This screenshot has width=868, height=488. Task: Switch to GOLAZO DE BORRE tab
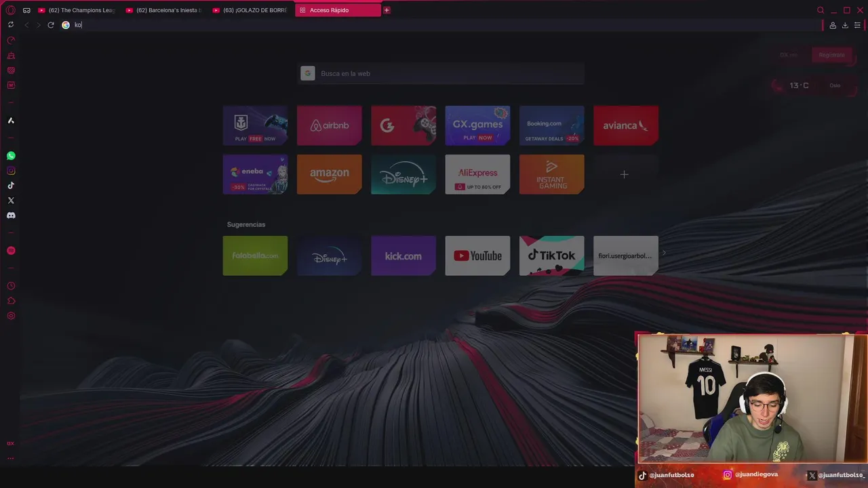coord(251,10)
